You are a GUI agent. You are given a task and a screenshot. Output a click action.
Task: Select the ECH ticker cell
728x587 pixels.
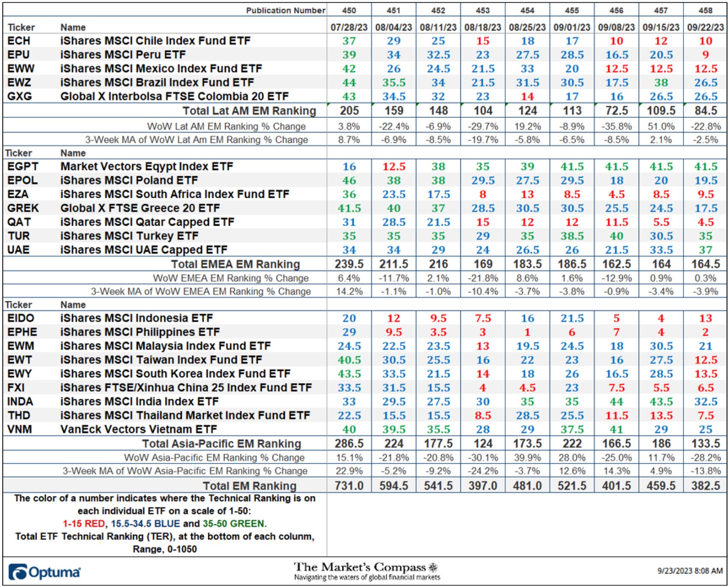click(x=19, y=41)
